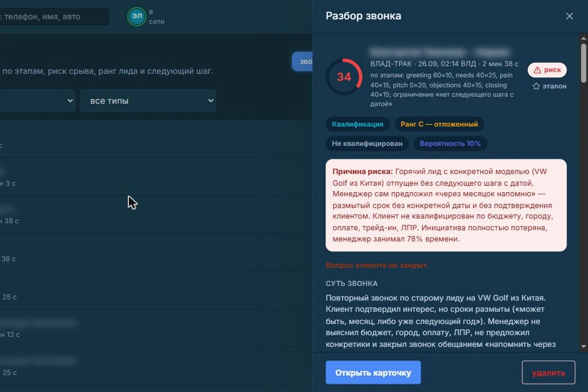
Task: Click the call row ending «н 13 с»
Action: pos(156,328)
